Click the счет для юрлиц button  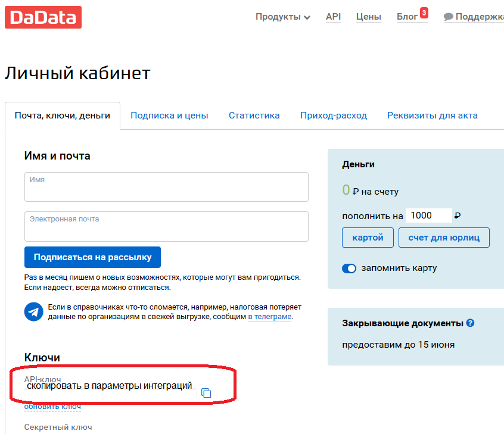click(x=443, y=238)
